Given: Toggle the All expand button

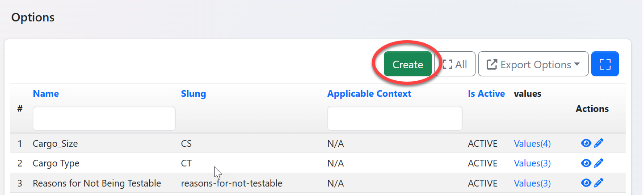Looking at the screenshot, I should pyautogui.click(x=455, y=65).
